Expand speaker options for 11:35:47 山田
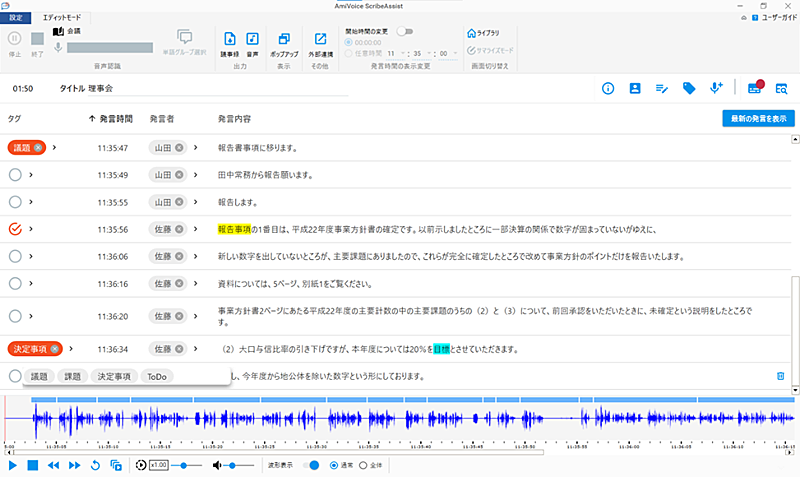The height and width of the screenshot is (477, 800). [x=196, y=148]
